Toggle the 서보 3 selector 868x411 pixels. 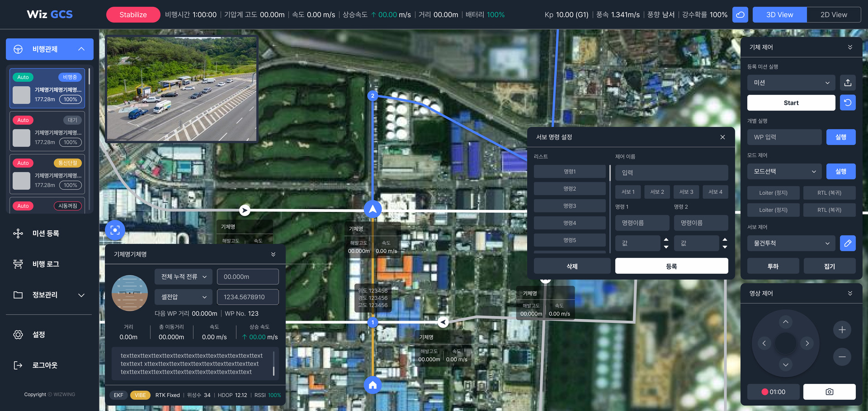tap(686, 192)
